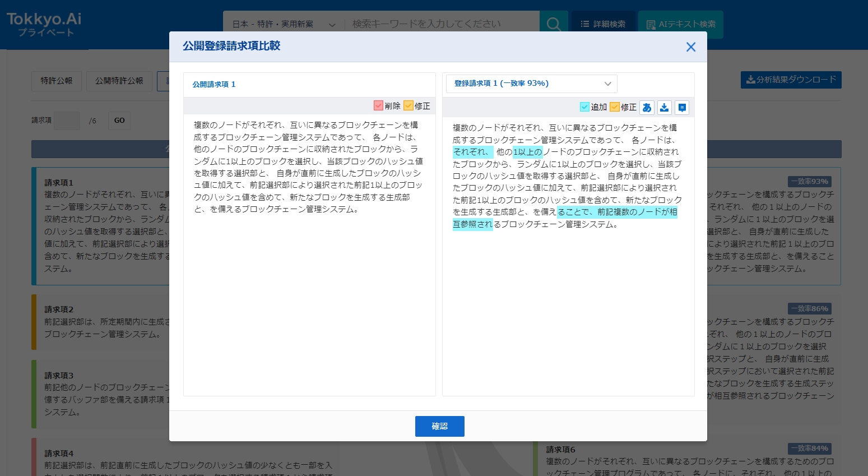Click the comment bubble icon button
The width and height of the screenshot is (868, 476).
click(x=682, y=108)
